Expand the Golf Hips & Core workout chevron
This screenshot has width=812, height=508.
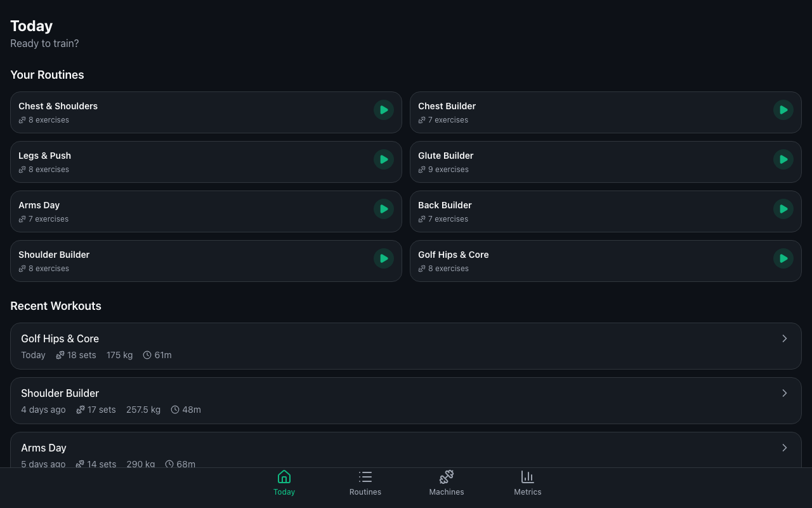(x=784, y=338)
